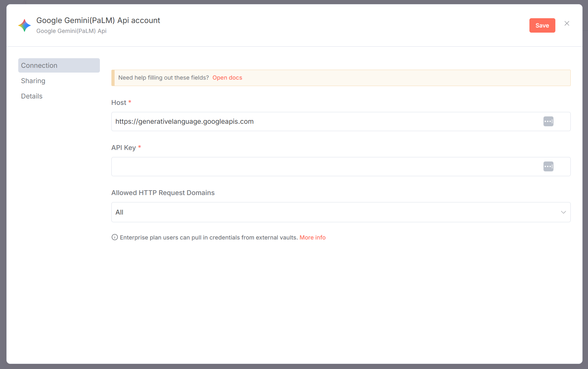Click the Google Gemini star logo

point(24,25)
